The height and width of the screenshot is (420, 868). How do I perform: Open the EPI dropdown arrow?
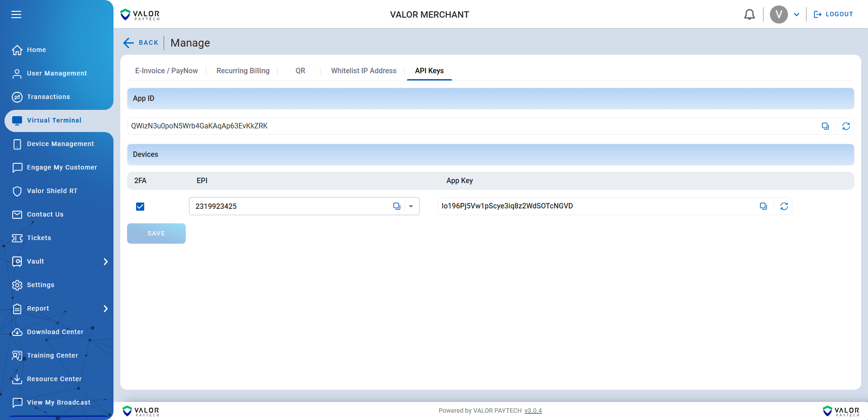point(411,206)
